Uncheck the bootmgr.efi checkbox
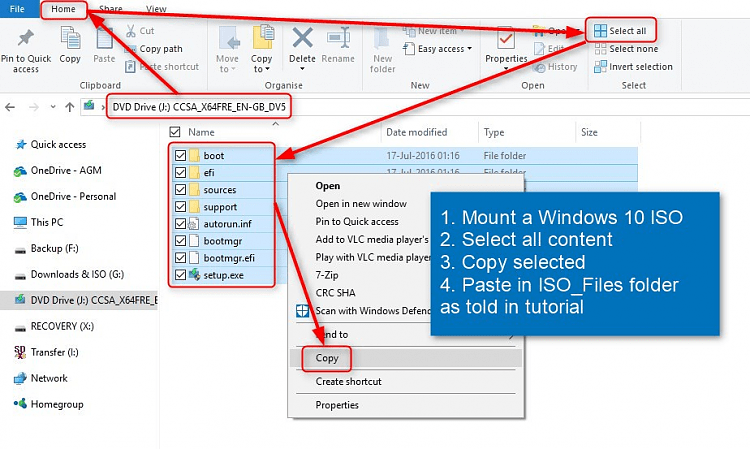The height and width of the screenshot is (449, 750). tap(180, 258)
